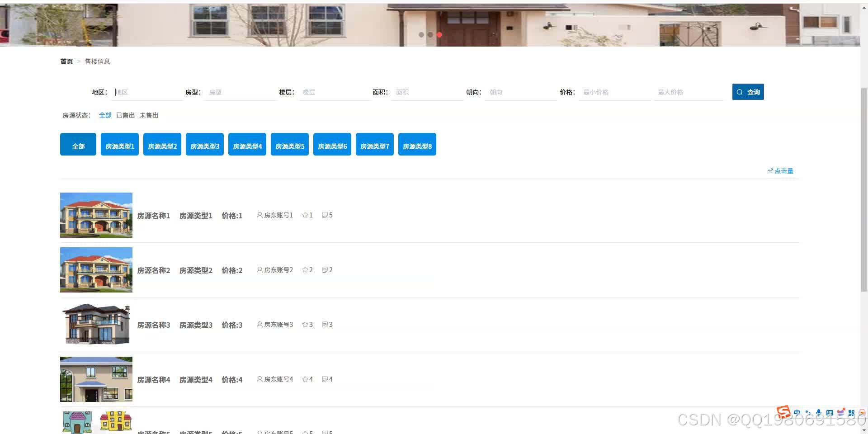Click the Chinese/English switch icon on Sogou toolbar
Screen dimensions: 868x434
tap(797, 413)
